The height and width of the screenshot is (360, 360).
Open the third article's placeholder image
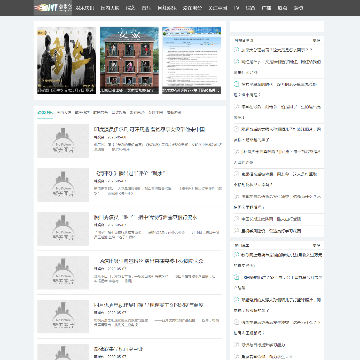(63, 229)
